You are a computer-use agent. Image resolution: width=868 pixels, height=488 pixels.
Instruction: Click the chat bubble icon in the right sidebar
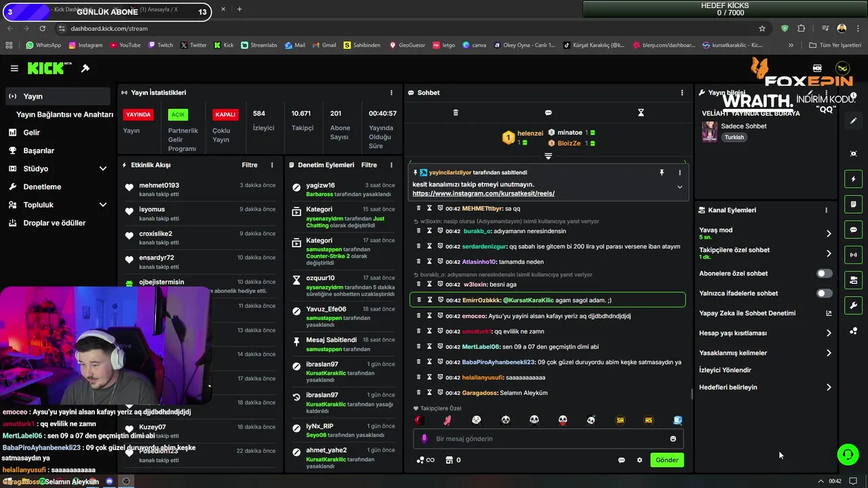pyautogui.click(x=854, y=230)
